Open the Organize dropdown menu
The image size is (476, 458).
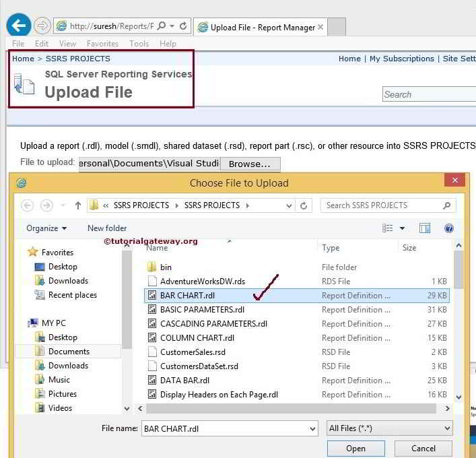pyautogui.click(x=46, y=228)
